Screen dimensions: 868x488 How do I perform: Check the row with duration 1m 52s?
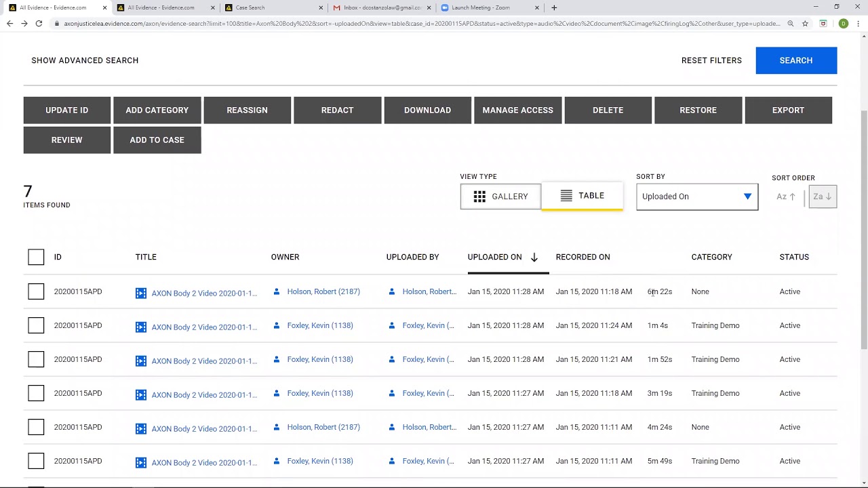[36, 359]
